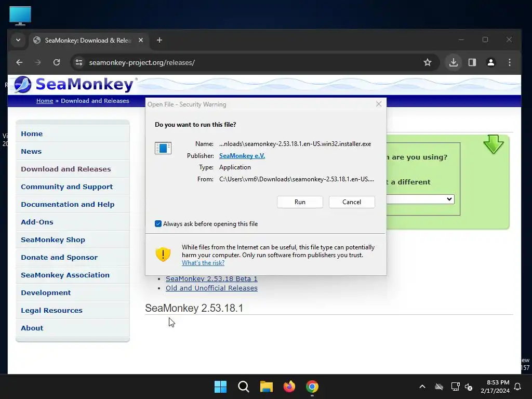Open the What's the risk? link
This screenshot has height=399, width=532.
click(x=203, y=263)
